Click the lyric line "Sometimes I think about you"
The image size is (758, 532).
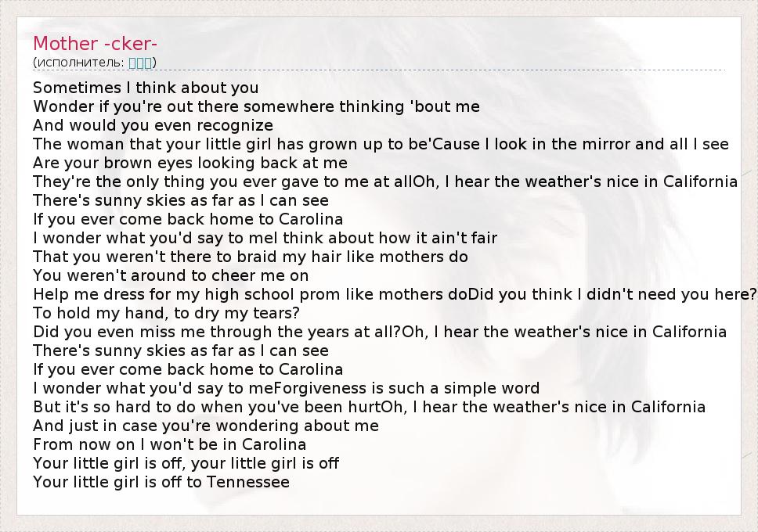coord(146,88)
